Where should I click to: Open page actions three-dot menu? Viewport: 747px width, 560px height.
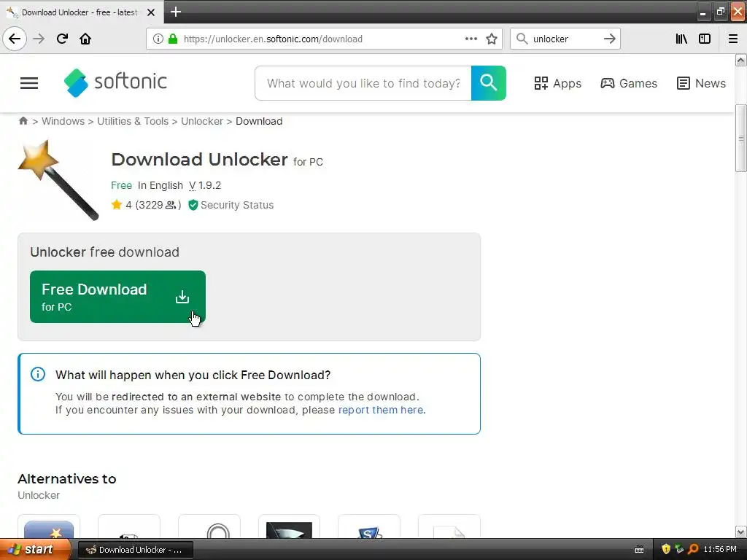click(471, 39)
